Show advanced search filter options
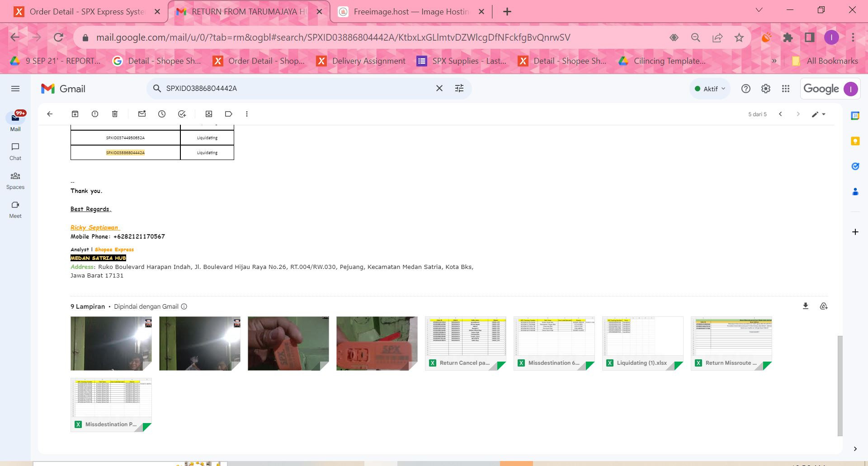Screen dimensions: 868x466 tap(459, 89)
